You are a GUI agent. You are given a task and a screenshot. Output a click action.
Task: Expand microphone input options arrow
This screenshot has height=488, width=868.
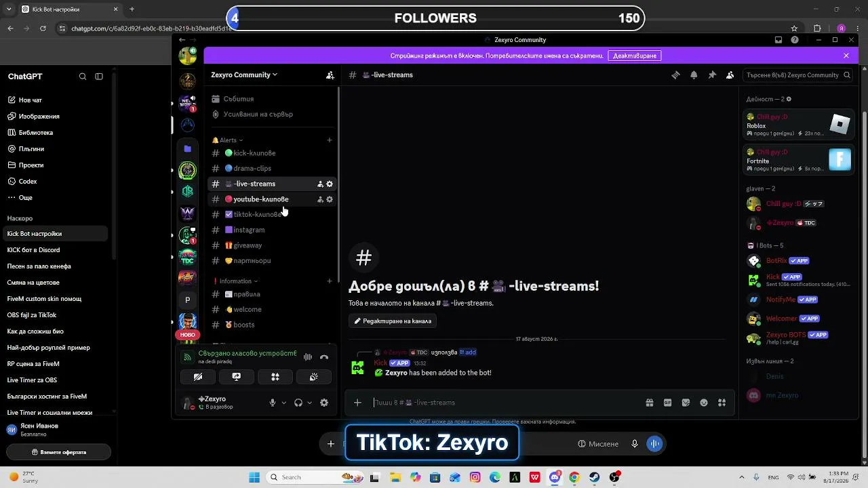[x=283, y=403]
